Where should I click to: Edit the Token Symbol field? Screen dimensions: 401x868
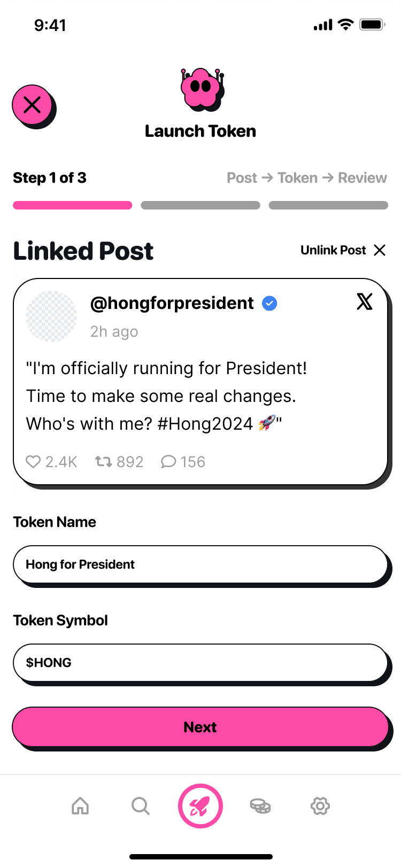200,663
